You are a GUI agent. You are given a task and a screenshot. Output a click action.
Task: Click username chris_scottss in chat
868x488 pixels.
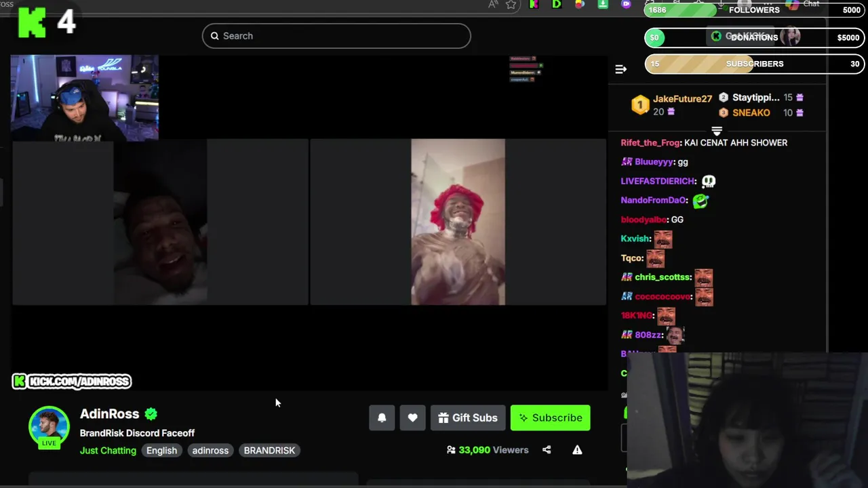pyautogui.click(x=663, y=277)
